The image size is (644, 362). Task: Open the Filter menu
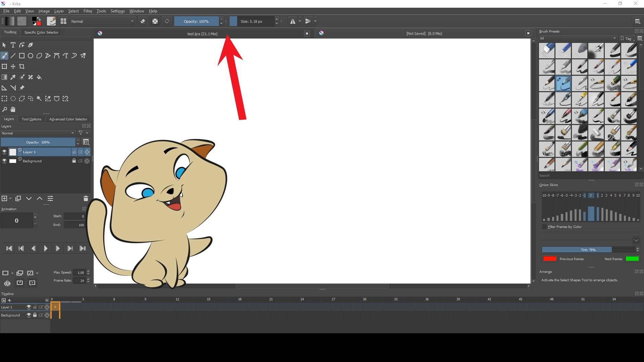[x=88, y=11]
